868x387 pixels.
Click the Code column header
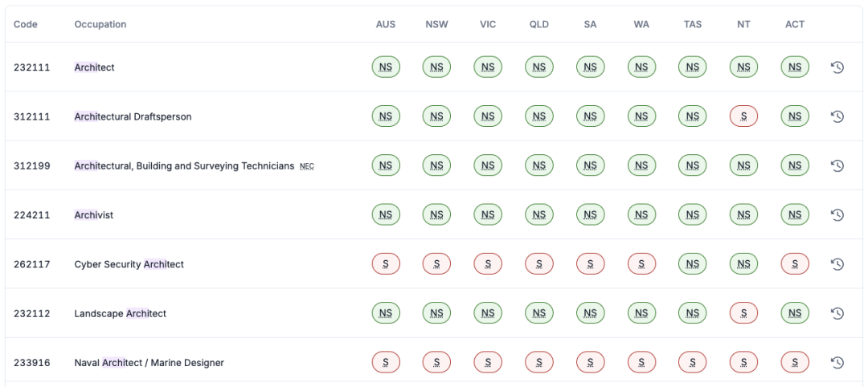pos(26,24)
